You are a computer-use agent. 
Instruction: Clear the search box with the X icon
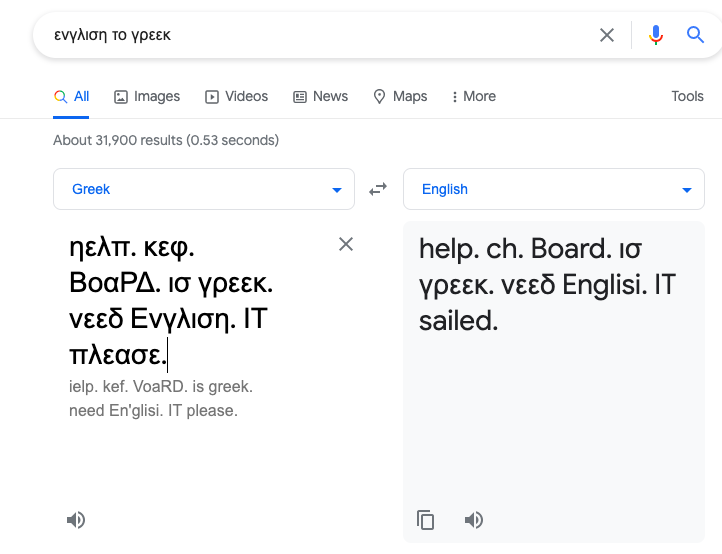606,35
